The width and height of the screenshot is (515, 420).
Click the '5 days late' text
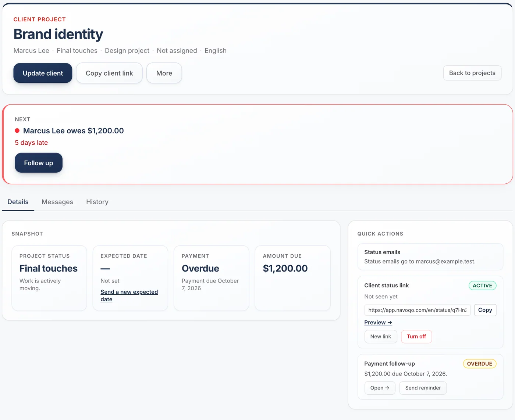(x=31, y=143)
